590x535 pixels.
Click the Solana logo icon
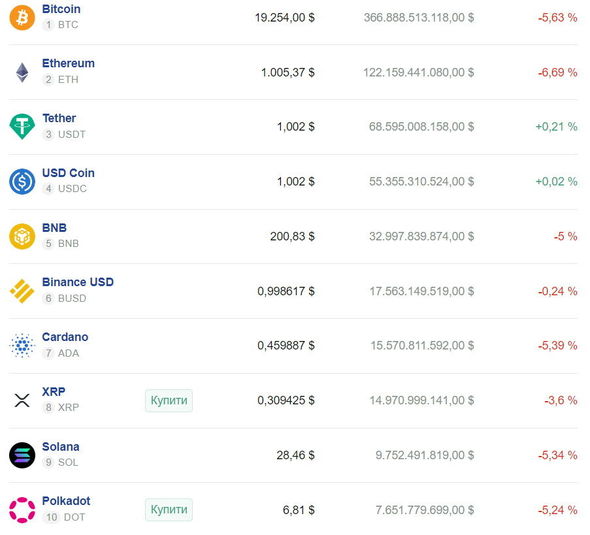coord(22,455)
